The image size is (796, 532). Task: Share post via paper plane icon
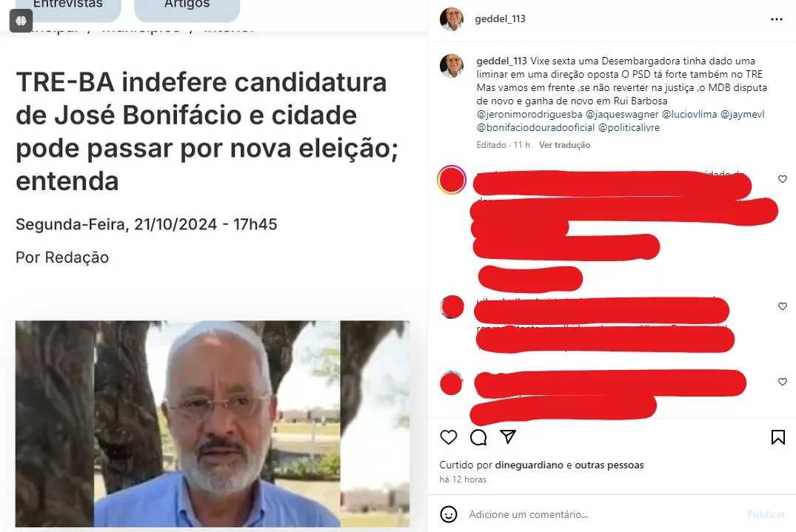pyautogui.click(x=508, y=437)
